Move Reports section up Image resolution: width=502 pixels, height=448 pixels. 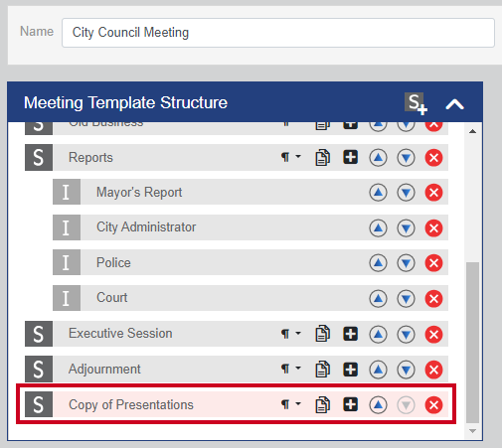[378, 158]
